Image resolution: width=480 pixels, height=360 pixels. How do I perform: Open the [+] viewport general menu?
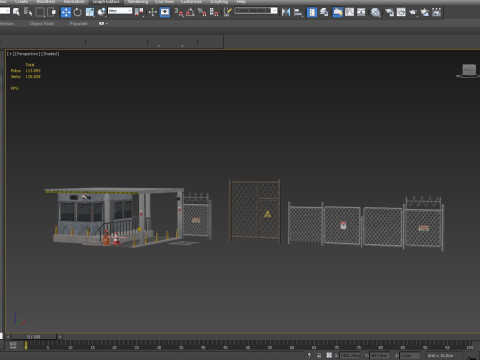point(10,54)
